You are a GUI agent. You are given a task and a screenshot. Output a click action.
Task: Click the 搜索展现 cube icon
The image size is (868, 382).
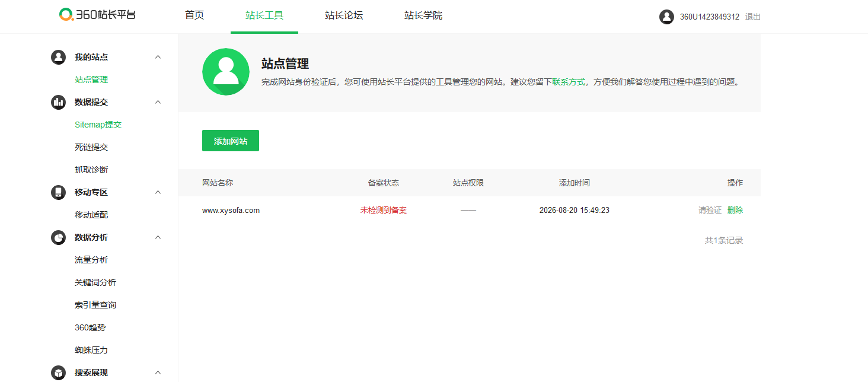[58, 373]
